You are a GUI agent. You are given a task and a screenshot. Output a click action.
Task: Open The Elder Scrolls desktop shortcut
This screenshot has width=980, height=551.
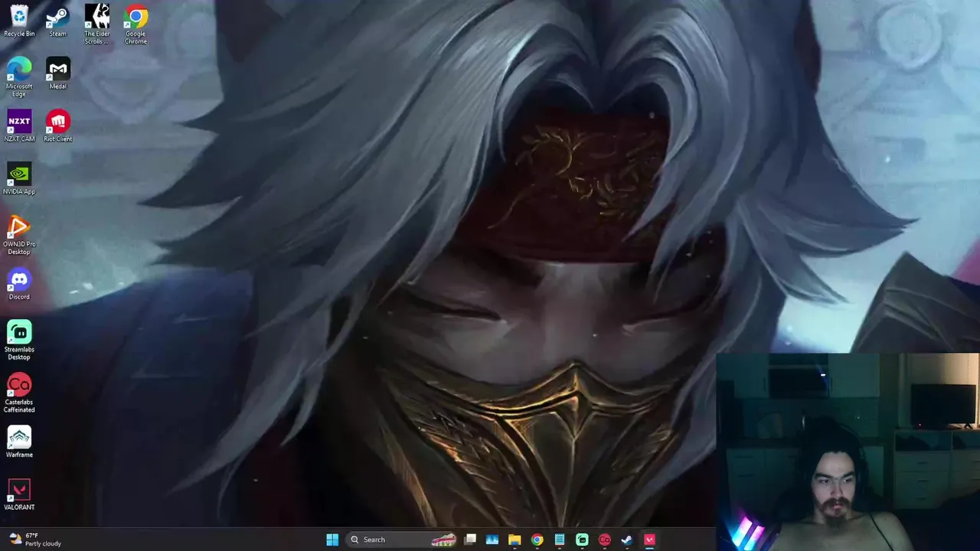[x=96, y=24]
